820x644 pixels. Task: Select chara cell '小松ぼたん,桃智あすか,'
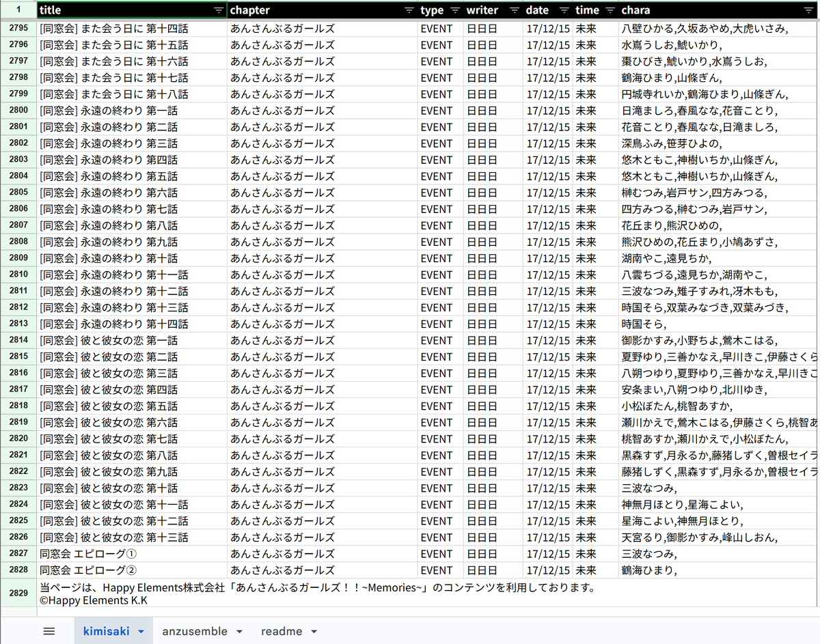719,406
